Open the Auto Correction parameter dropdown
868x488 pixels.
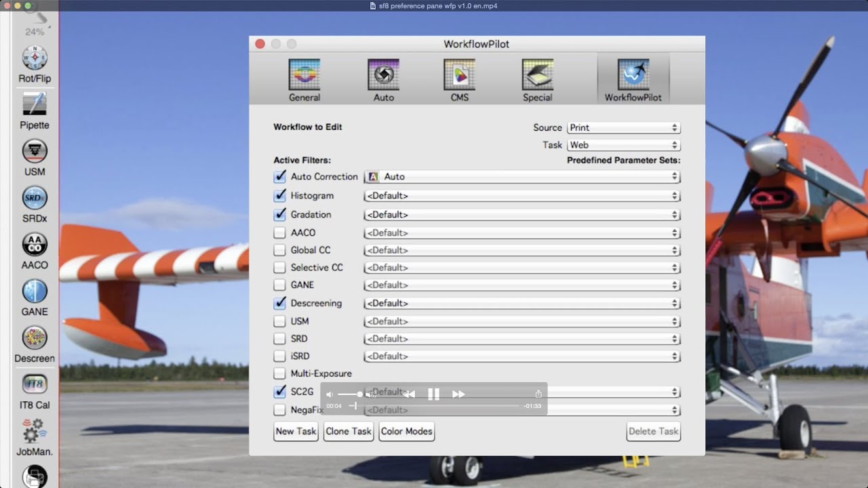tap(522, 177)
